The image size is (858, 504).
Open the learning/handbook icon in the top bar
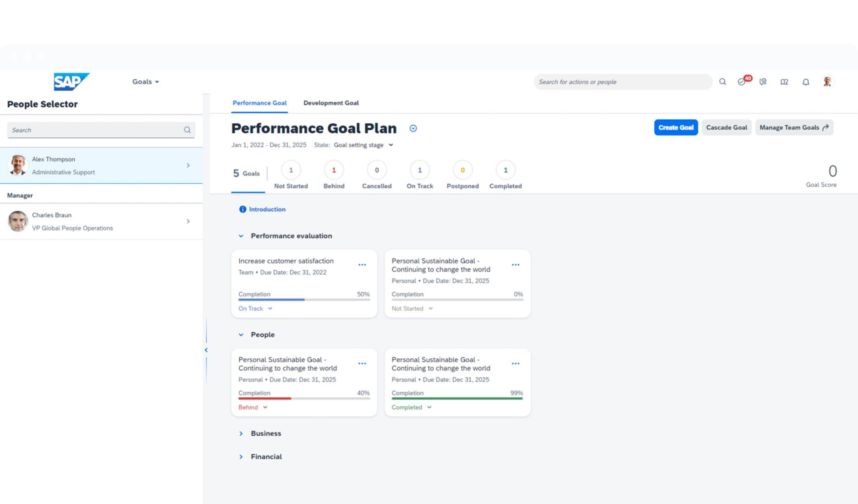[784, 82]
